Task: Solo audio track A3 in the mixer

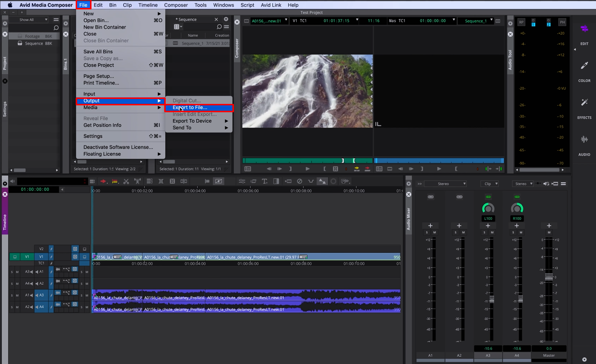Action: point(485,232)
